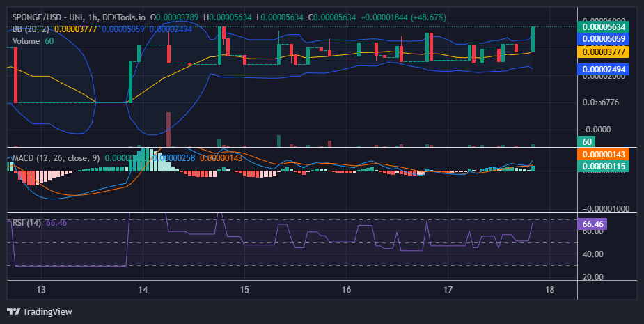Click the open price value 0.00003789
644x324 pixels.
(x=177, y=17)
